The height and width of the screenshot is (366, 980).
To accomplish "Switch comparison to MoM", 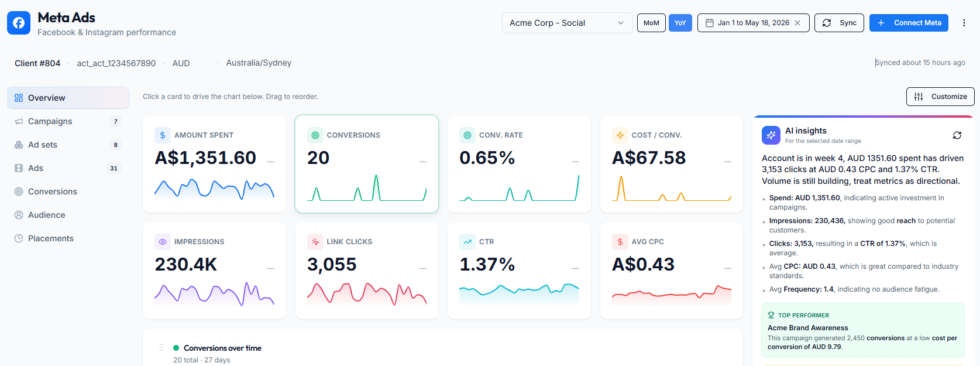I will (x=651, y=23).
